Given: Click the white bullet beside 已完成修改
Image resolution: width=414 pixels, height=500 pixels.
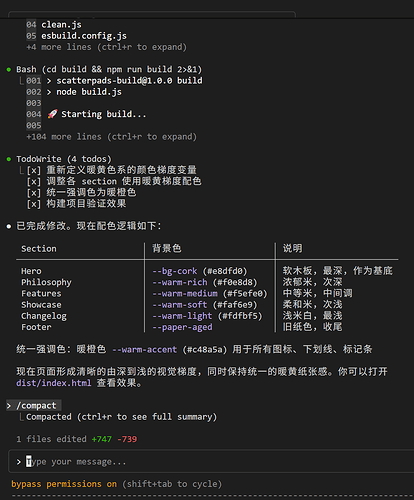Looking at the screenshot, I should coord(9,227).
